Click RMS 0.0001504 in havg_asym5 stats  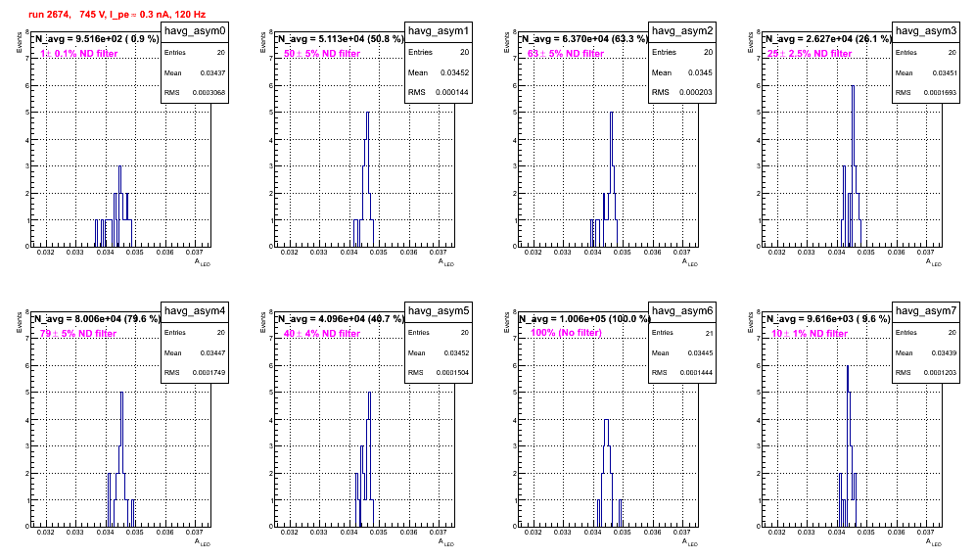click(x=439, y=373)
